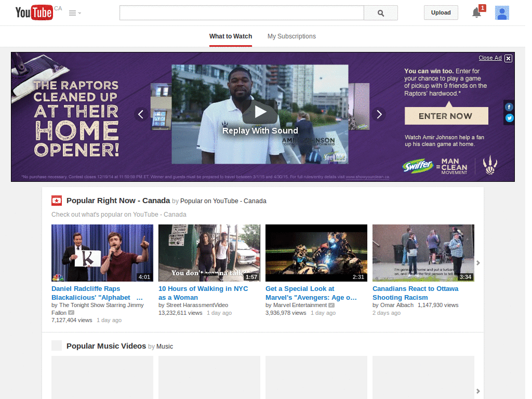Click the magnifier search button
The width and height of the screenshot is (532, 399).
coord(381,13)
